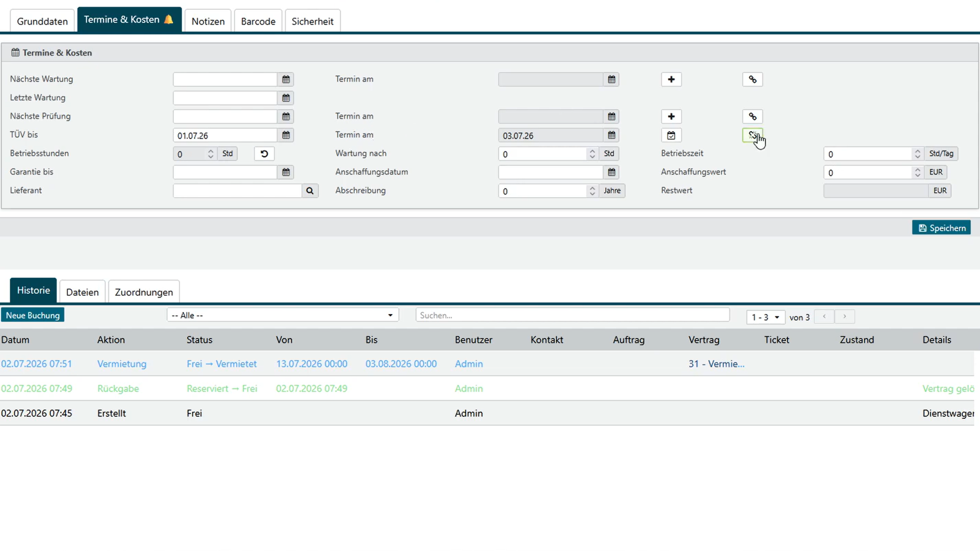Open calendar picker for Anschaffungsdatum
This screenshot has width=980, height=551.
(x=611, y=173)
